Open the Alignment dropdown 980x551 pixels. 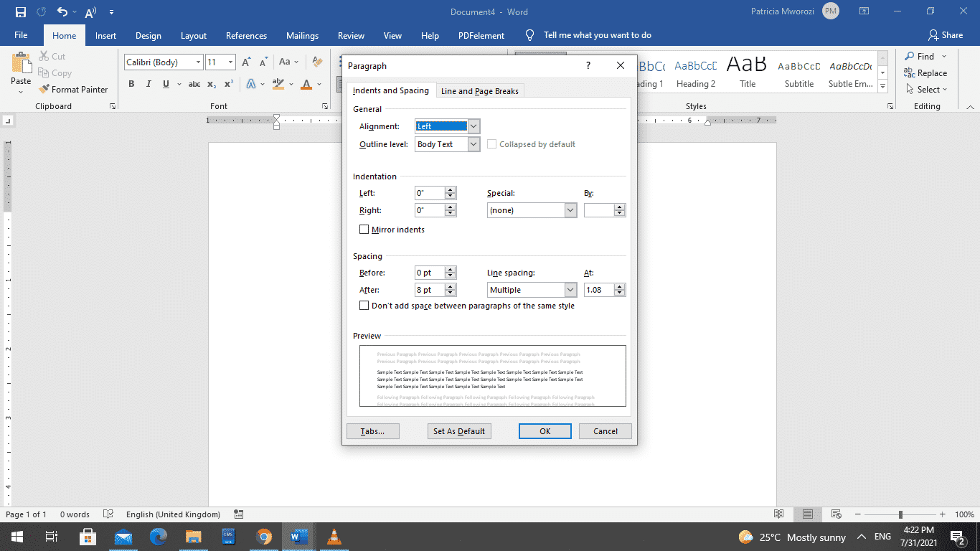click(473, 126)
